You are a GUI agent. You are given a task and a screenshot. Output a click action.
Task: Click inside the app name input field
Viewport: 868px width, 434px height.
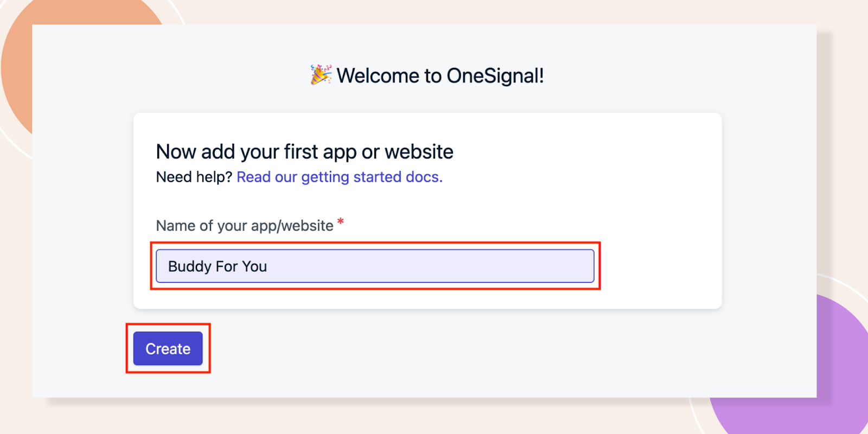pyautogui.click(x=374, y=266)
